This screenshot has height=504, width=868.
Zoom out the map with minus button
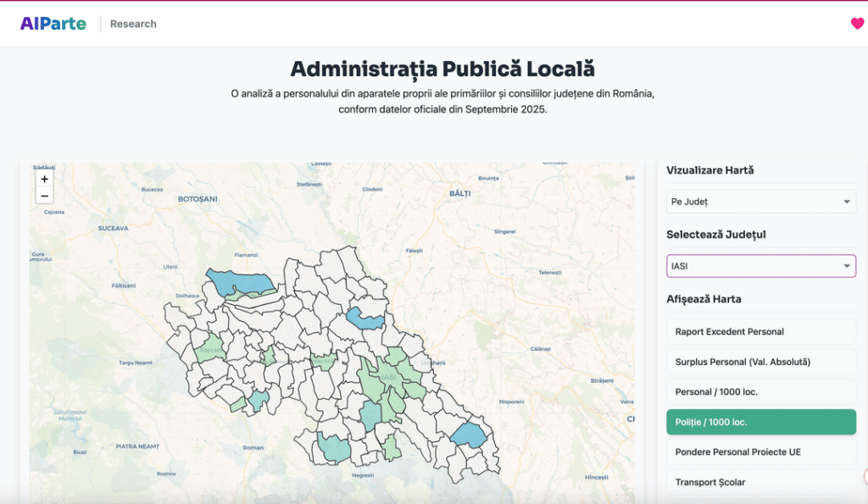pyautogui.click(x=44, y=196)
